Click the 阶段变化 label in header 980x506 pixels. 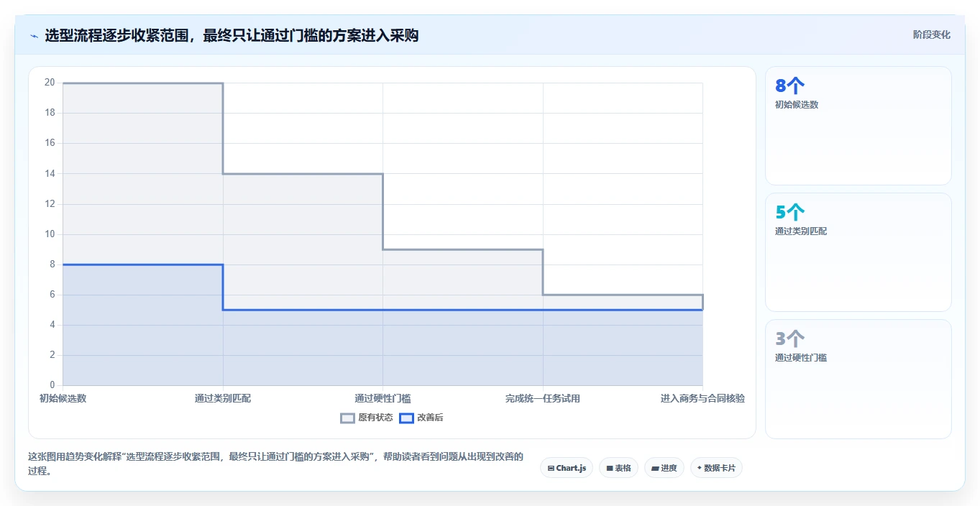pos(931,34)
